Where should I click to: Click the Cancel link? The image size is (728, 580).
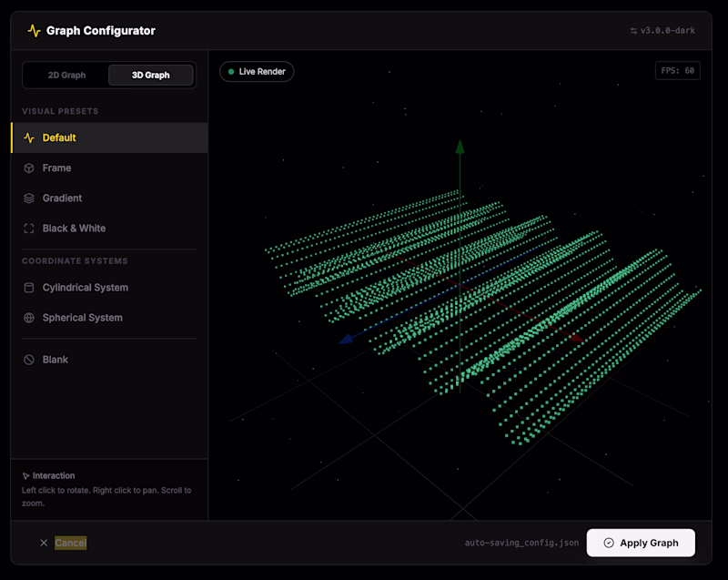click(70, 543)
